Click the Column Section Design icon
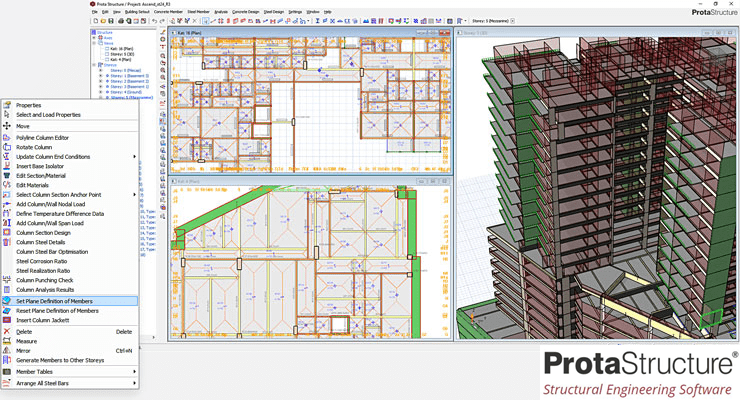 click(7, 233)
